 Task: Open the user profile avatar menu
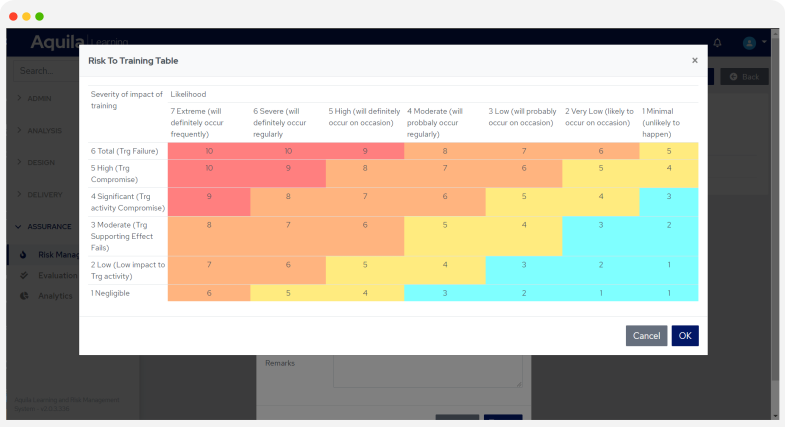[x=749, y=43]
